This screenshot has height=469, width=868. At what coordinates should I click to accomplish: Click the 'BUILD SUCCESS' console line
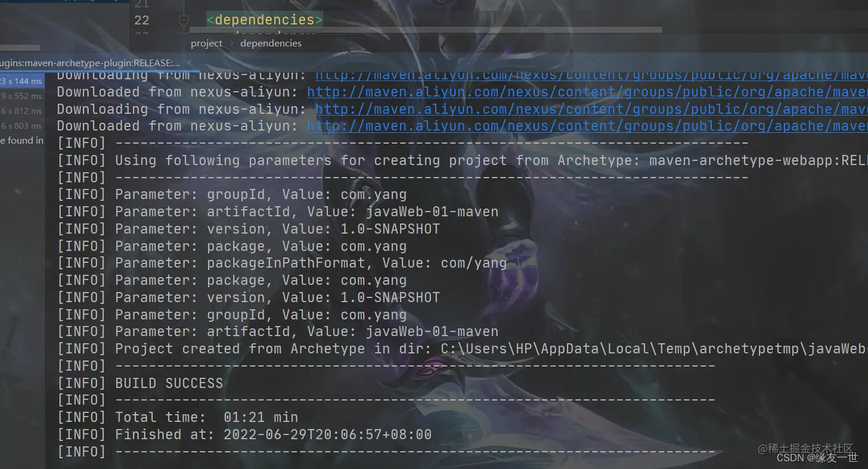tap(139, 383)
